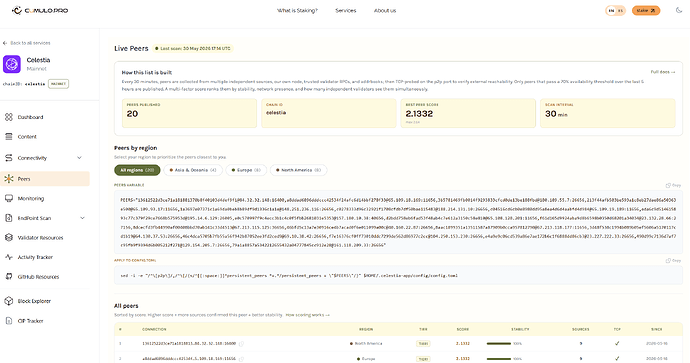Viewport: 690px width, 363px height.
Task: Copy the PEERS variable block
Action: point(673,185)
